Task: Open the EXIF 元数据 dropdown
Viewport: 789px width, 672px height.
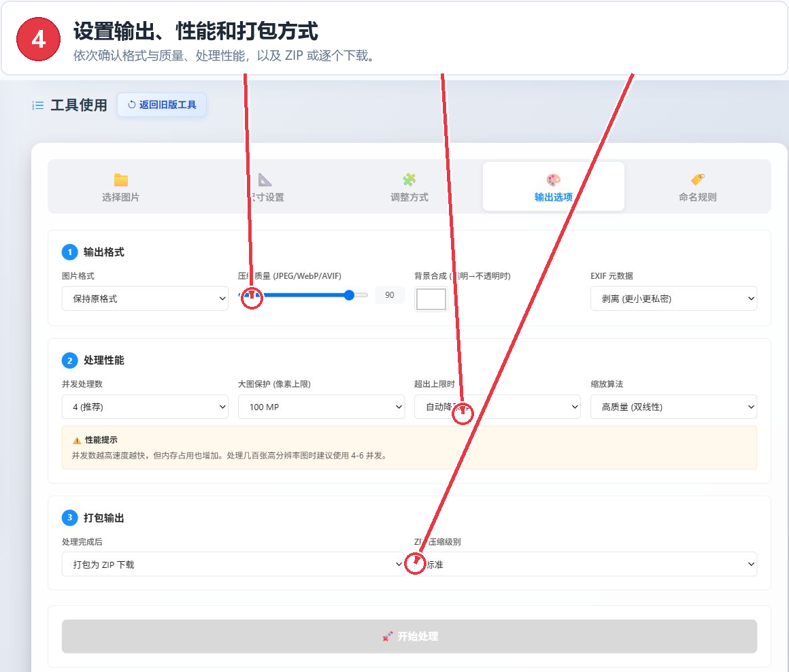Action: tap(673, 299)
